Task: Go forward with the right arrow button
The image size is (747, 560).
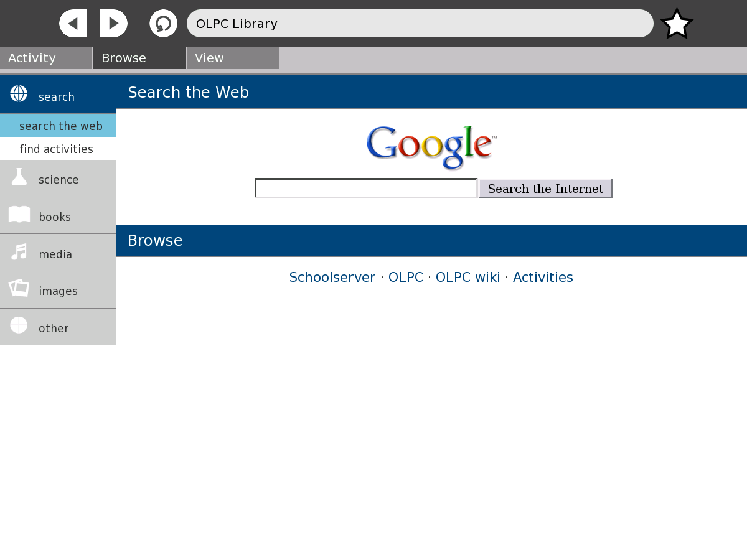Action: coord(113,24)
